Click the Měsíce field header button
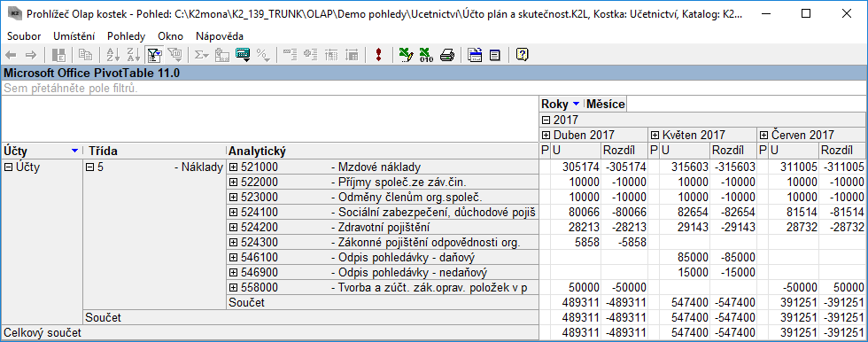Screen dimensions: 868x342 point(606,104)
